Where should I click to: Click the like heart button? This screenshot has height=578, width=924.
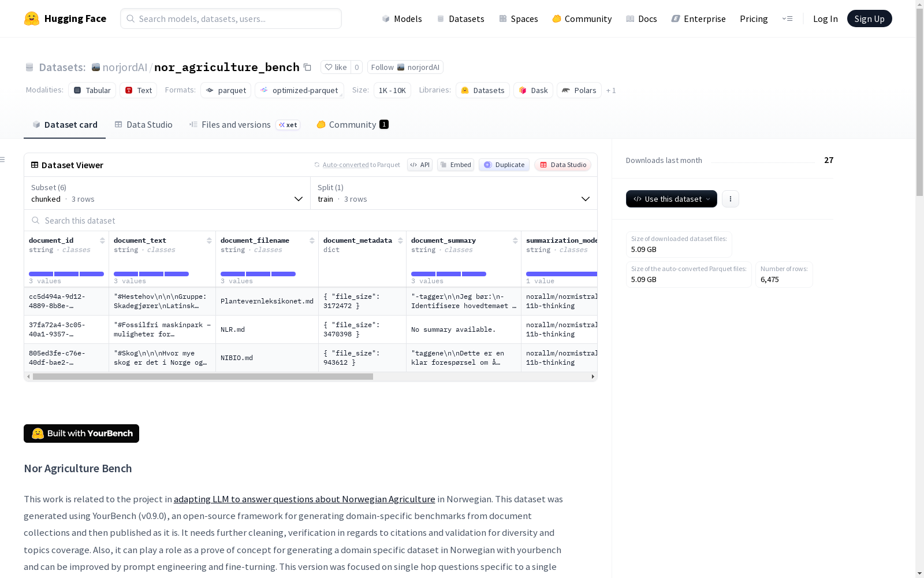[336, 67]
